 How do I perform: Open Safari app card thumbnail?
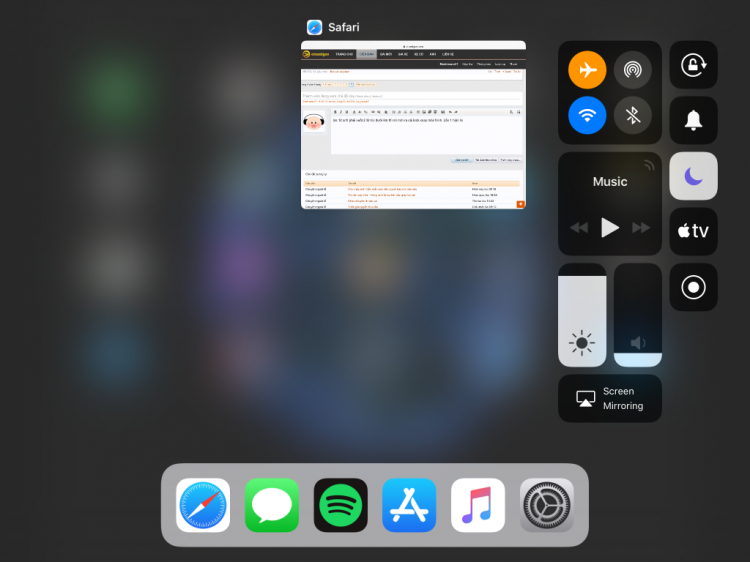[413, 125]
